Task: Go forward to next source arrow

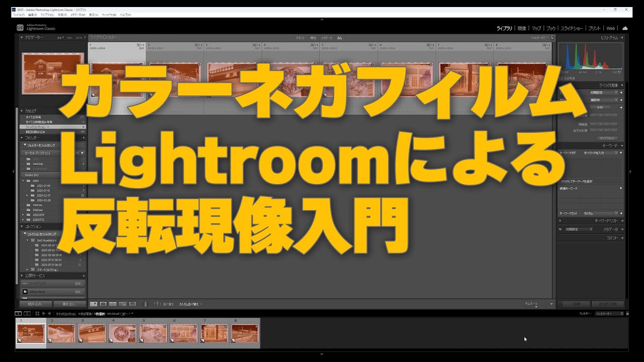Action: click(x=50, y=313)
